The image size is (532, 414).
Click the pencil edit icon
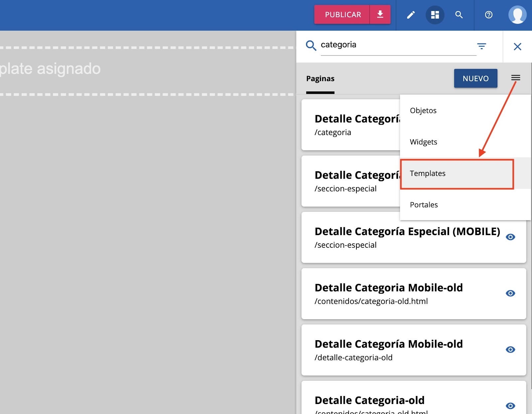411,15
